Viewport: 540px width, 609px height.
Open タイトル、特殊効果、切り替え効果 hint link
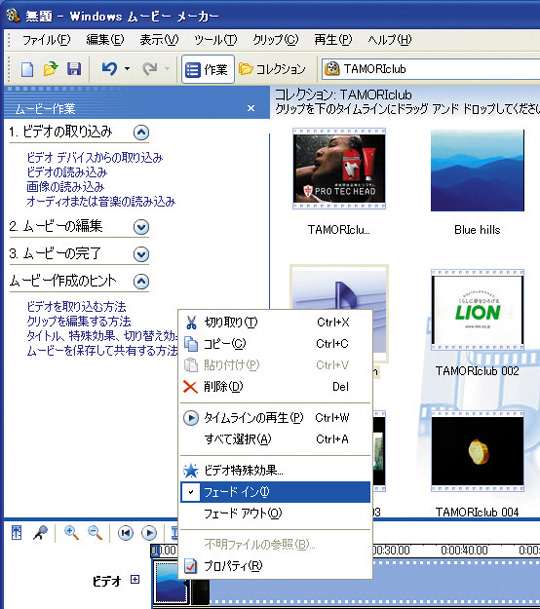coord(102,336)
